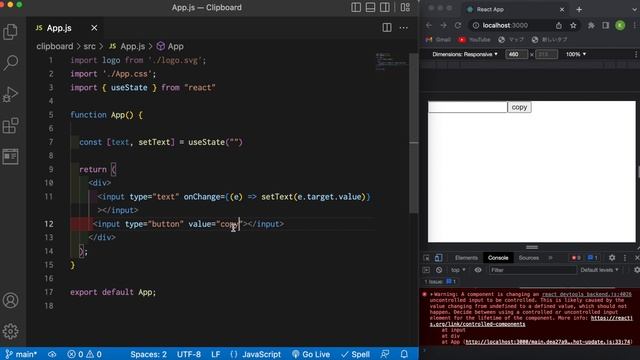Screen dimensions: 640x360
Task: Open Customize Layout in VS Code title bar
Action: click(405, 7)
